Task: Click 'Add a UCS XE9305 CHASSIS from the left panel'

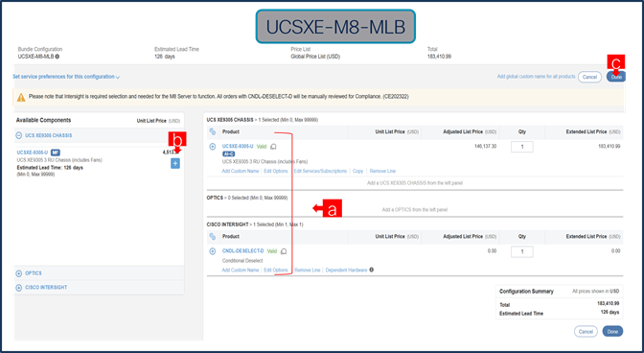Action: click(x=415, y=183)
